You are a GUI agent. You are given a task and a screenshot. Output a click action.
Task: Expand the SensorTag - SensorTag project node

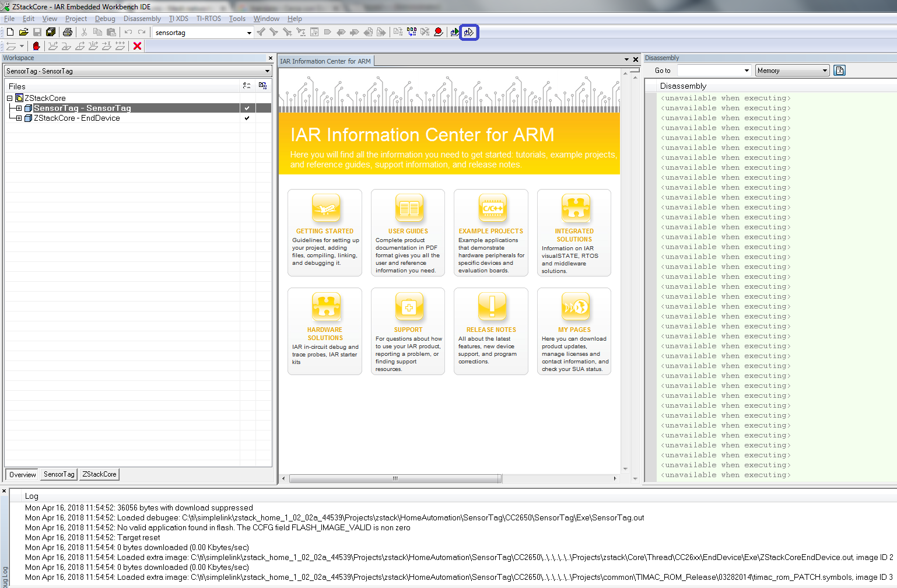click(19, 108)
